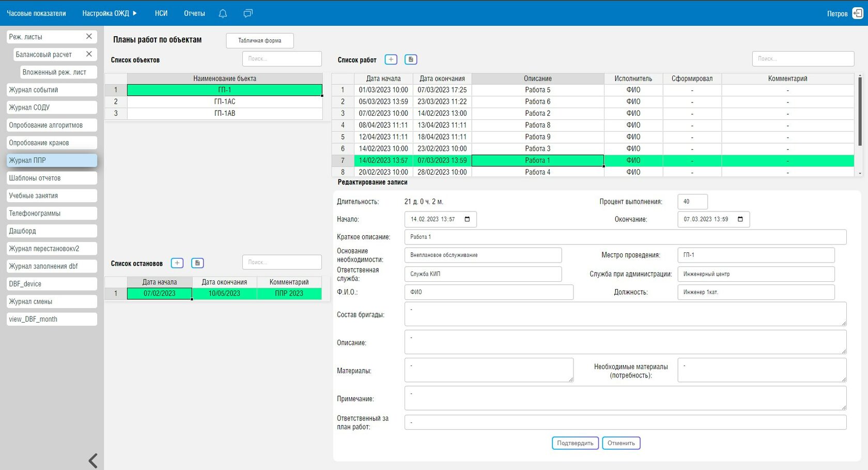
Task: Open Журнал перестановокv2 in the sidebar
Action: (x=52, y=248)
